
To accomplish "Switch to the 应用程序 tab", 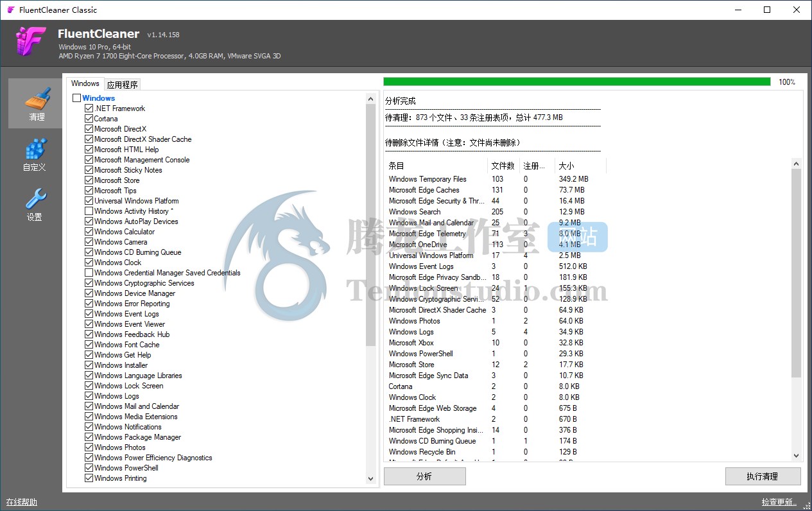I will pyautogui.click(x=122, y=84).
